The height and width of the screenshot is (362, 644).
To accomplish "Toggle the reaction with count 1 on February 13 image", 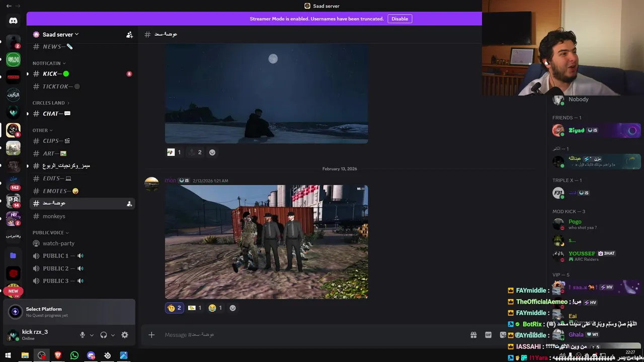I will pos(194,308).
